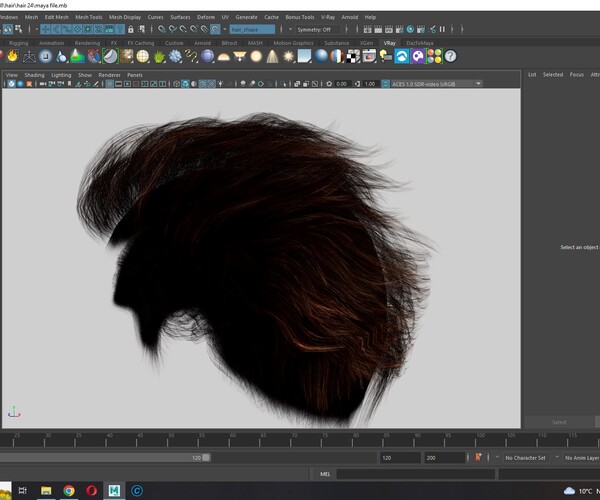Open the ACES 1.0 SDR-video view transform dropdown
This screenshot has height=500, width=600.
pos(436,84)
